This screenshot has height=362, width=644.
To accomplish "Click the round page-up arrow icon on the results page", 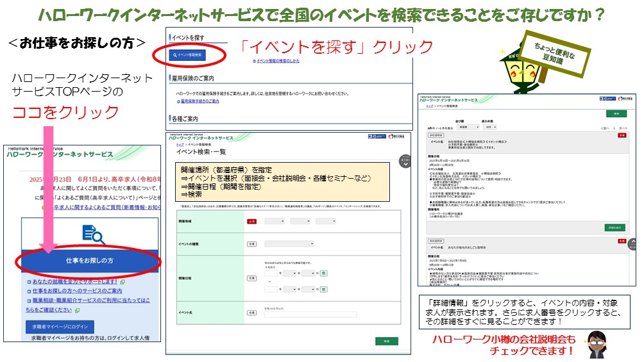I will tap(632, 245).
